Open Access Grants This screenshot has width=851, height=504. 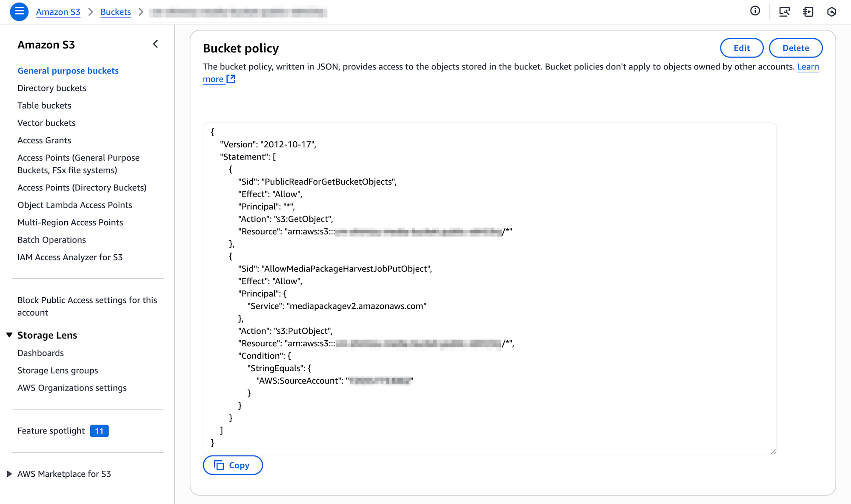point(44,140)
